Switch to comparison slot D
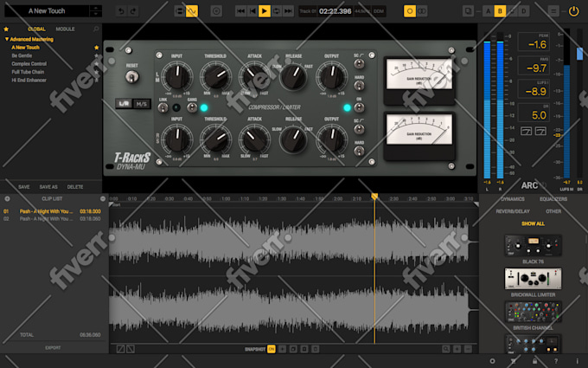Screen dimensions: 588x368 (x=524, y=11)
